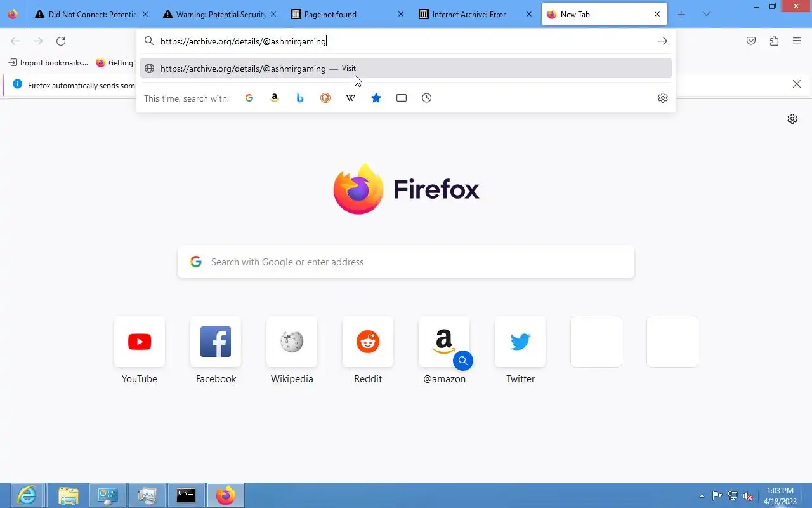Open the Getting Started bookmark
Viewport: 812px width, 508px height.
(115, 63)
